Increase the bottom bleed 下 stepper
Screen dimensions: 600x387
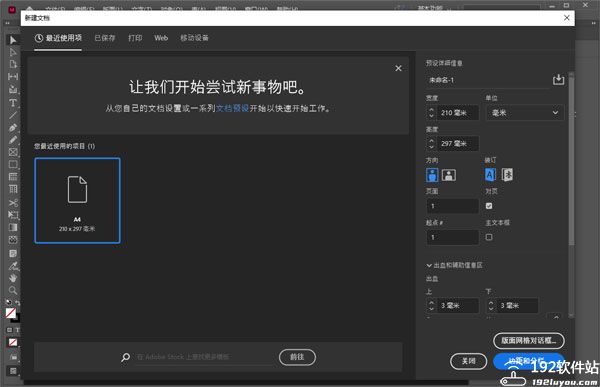pyautogui.click(x=491, y=302)
